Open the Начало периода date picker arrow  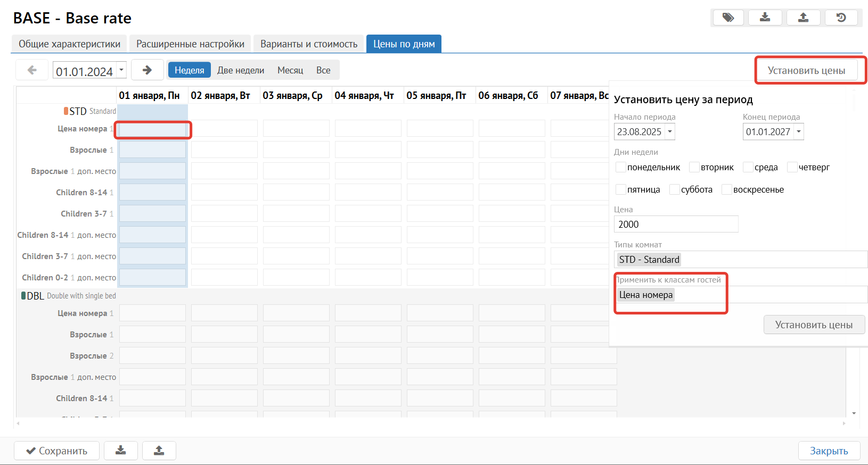coord(670,131)
